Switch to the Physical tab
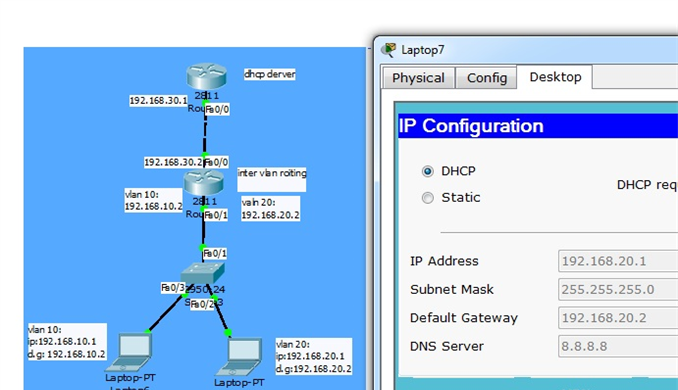This screenshot has width=678, height=390. click(418, 78)
